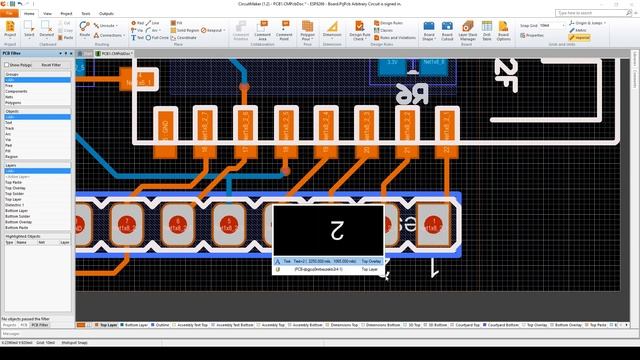The width and height of the screenshot is (640, 360).
Task: Toggle Courtyard Top layer in layer bar
Action: click(465, 325)
